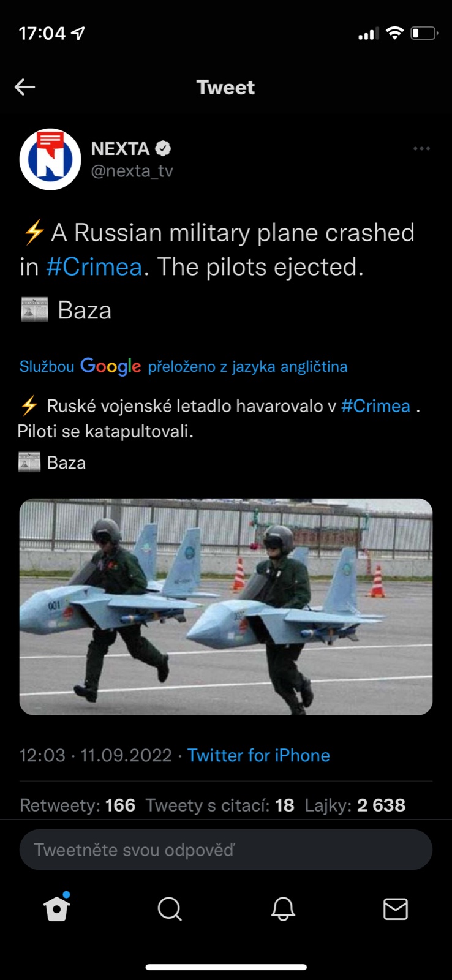Image resolution: width=452 pixels, height=980 pixels.
Task: Tap the reply field "Tweetněte svou odpověď"
Action: point(226,850)
